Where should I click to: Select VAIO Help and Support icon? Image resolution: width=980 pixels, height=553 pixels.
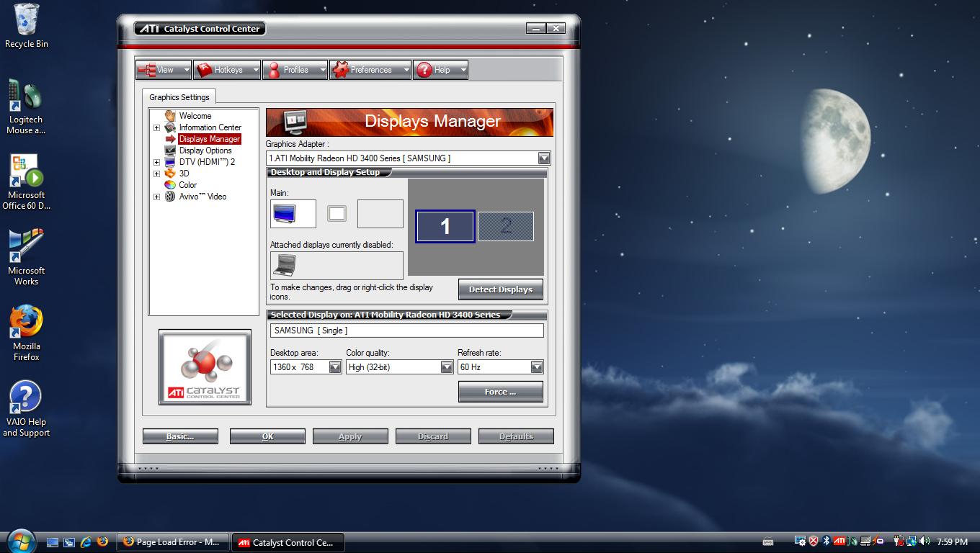(26, 409)
